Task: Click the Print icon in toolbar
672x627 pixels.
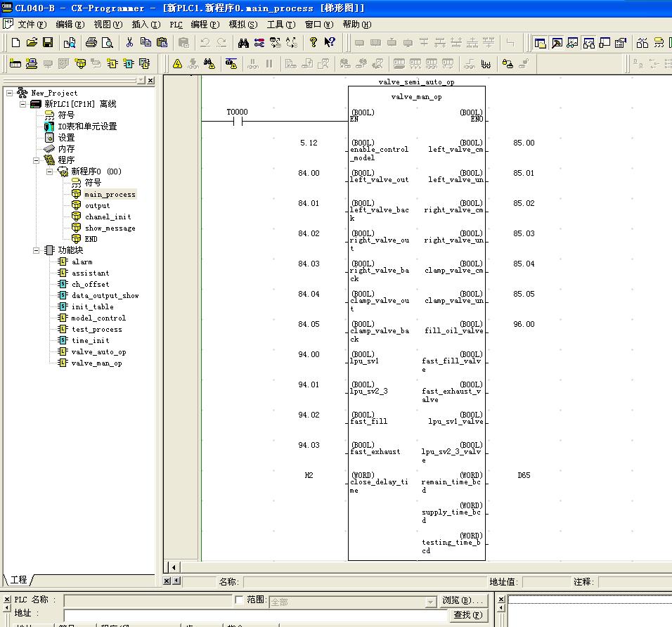Action: click(91, 43)
